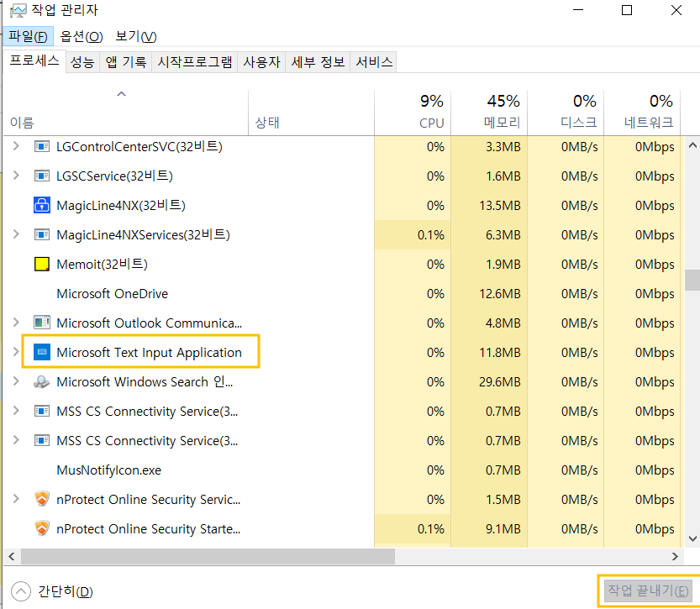Click the nProtect Online Security Starter shield icon
Screen dimensions: 700x609
[x=42, y=528]
